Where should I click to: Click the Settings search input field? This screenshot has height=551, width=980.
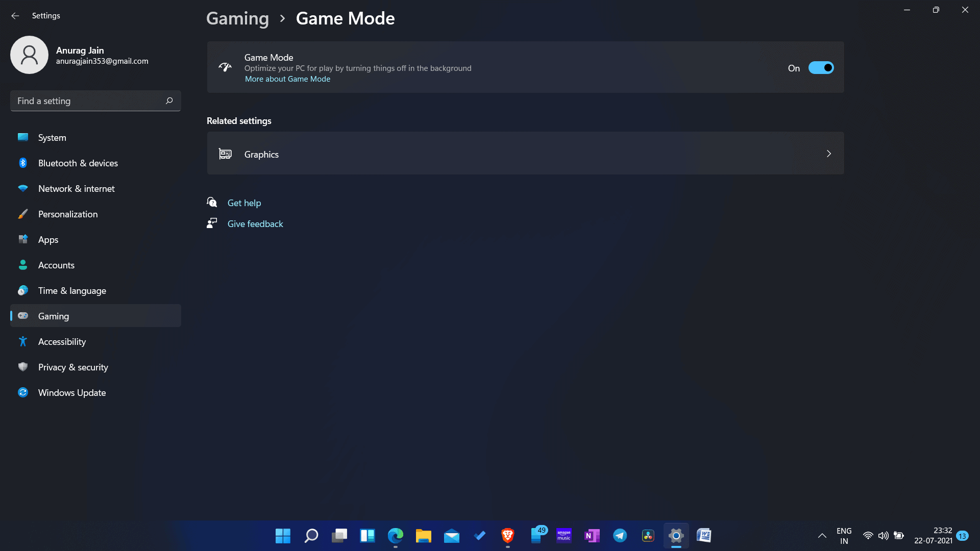(x=95, y=101)
